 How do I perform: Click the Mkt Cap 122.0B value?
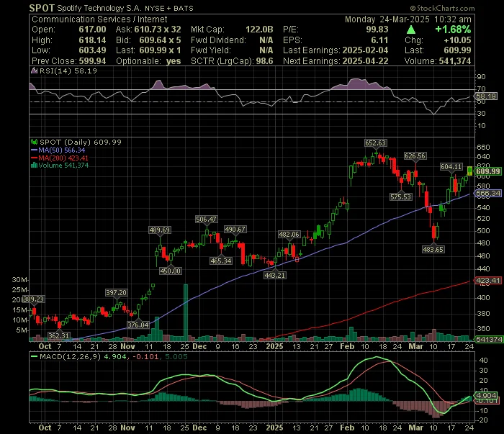259,30
